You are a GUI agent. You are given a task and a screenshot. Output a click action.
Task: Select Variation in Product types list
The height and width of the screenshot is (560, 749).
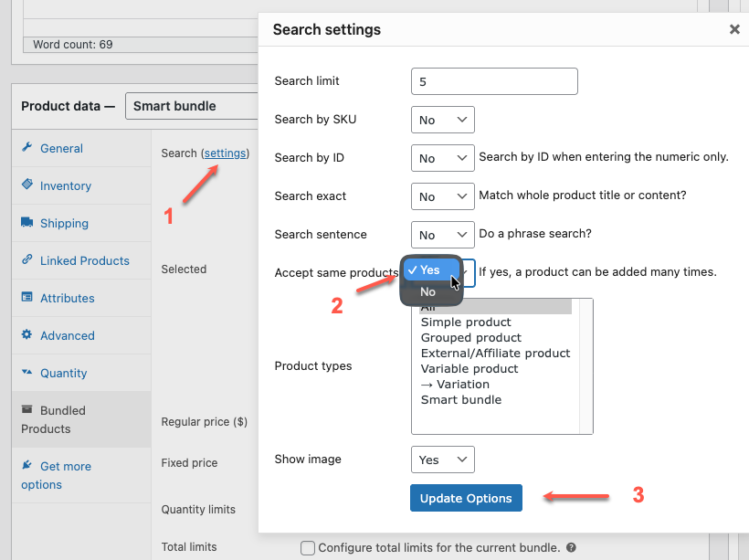tap(495, 385)
